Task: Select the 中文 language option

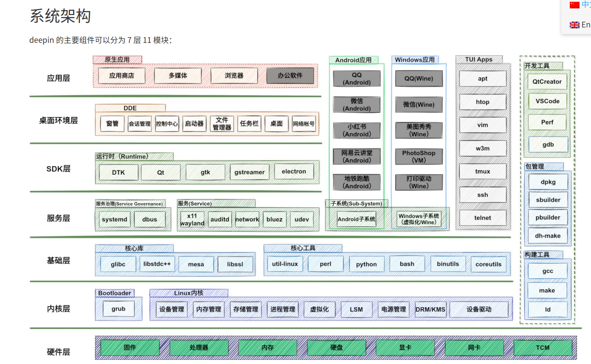Action: [581, 5]
